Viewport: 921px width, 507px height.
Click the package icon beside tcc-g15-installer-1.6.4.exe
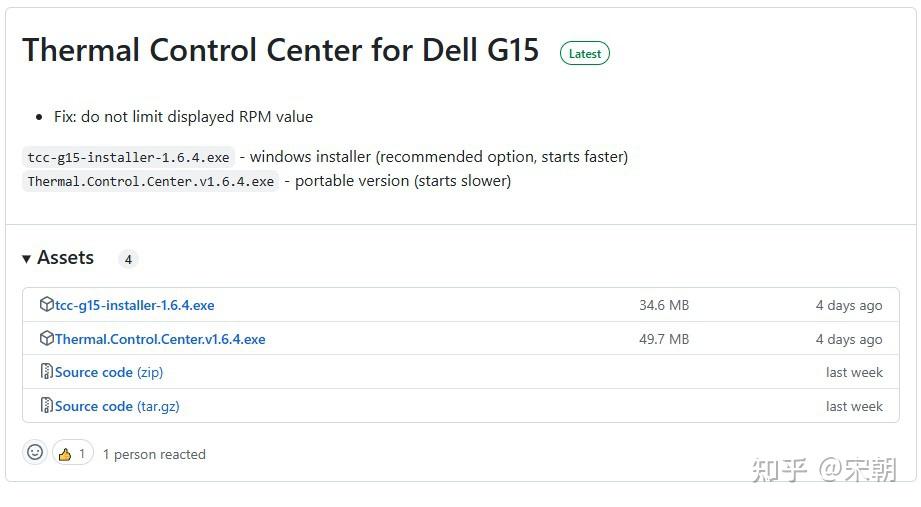click(x=46, y=304)
